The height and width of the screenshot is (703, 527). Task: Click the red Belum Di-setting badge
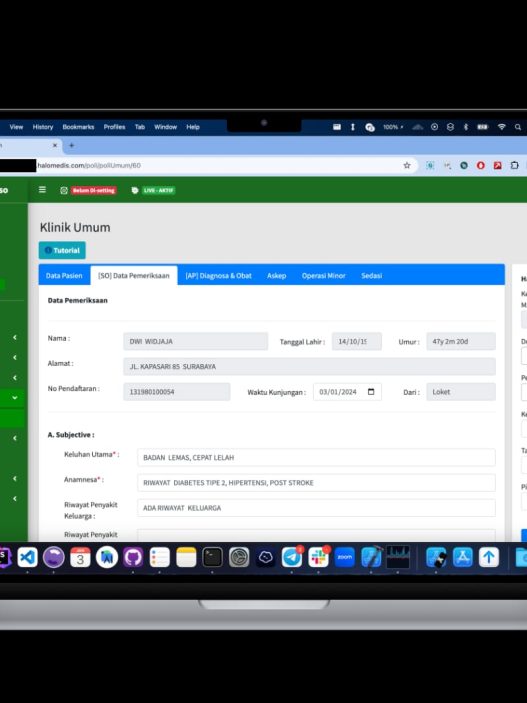94,190
